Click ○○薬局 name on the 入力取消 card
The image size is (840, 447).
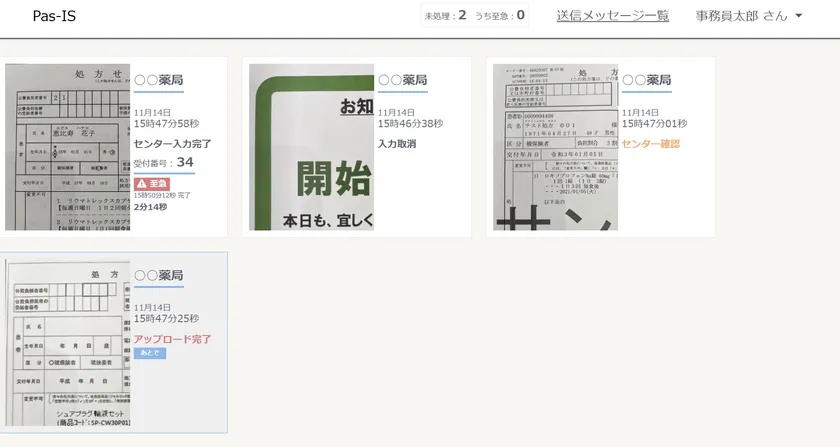(x=402, y=80)
